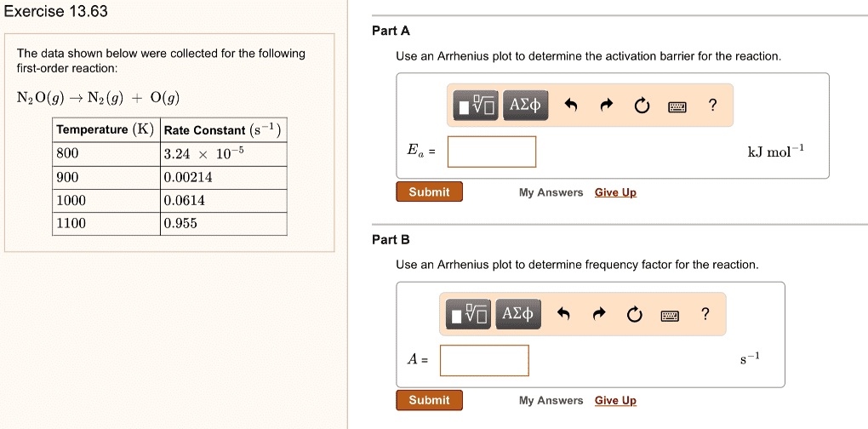Screen dimensions: 868x429
Task: Click the undo arrow in Part A toolbar
Action: tap(571, 106)
